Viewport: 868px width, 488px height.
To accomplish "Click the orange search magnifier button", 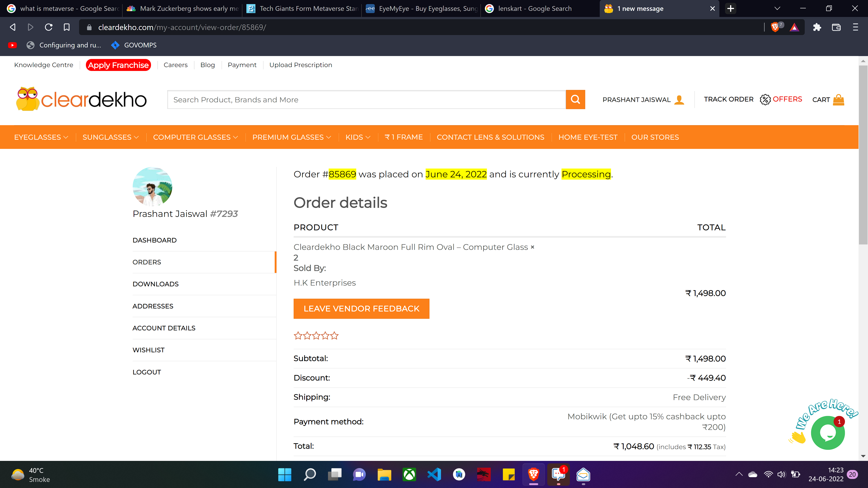I will tap(575, 99).
